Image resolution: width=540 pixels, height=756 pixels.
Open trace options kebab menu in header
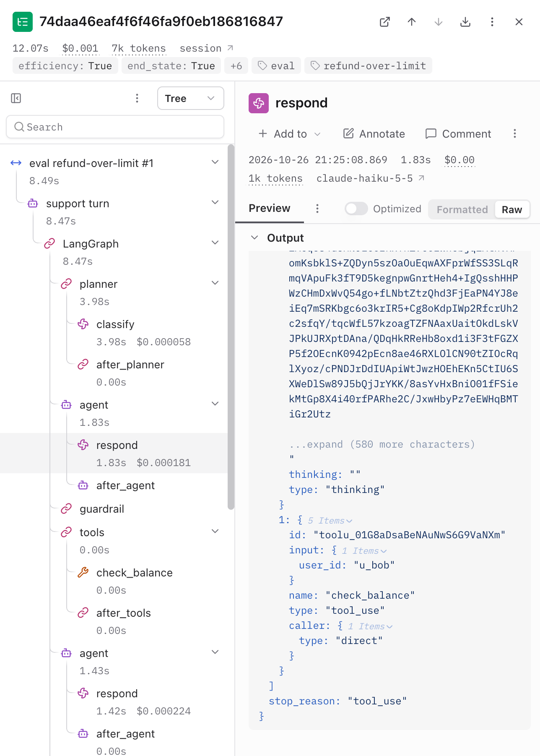tap(492, 22)
